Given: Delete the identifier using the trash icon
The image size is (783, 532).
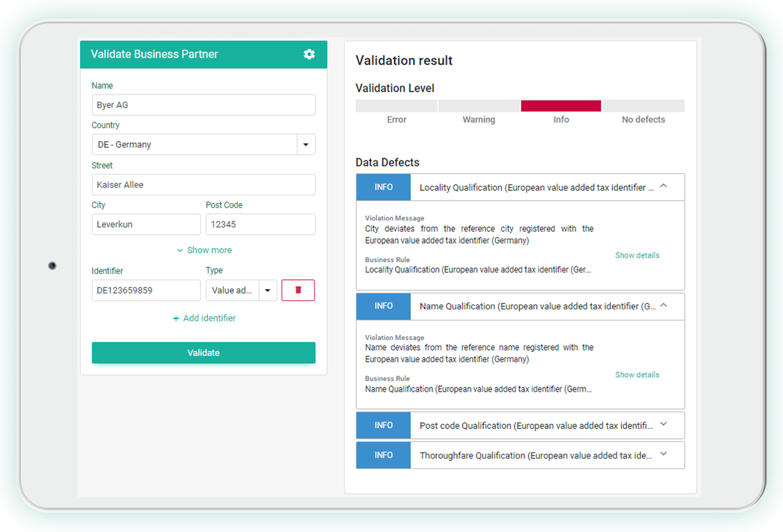Looking at the screenshot, I should click(298, 290).
